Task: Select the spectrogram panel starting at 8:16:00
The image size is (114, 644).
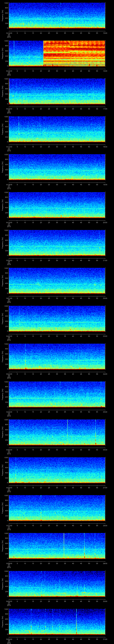Action: [x=57, y=91]
